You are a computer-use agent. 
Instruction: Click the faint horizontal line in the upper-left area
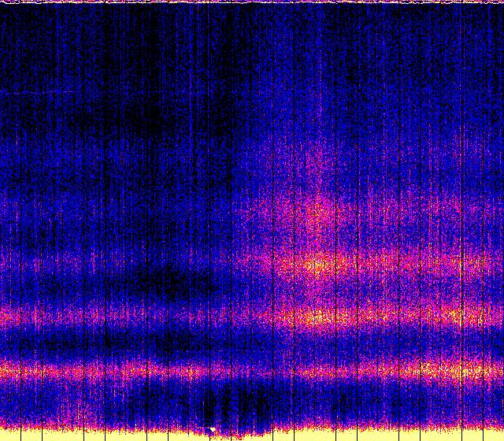(47, 93)
